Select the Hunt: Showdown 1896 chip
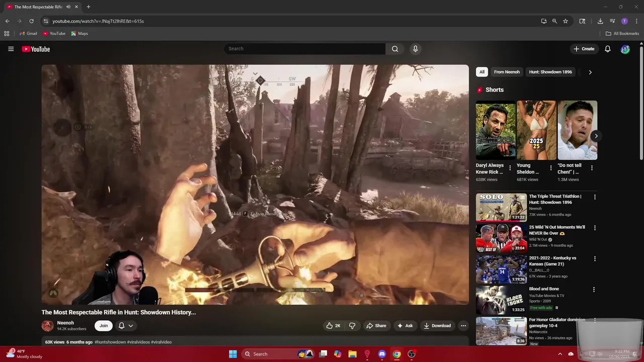The height and width of the screenshot is (362, 644). [550, 72]
